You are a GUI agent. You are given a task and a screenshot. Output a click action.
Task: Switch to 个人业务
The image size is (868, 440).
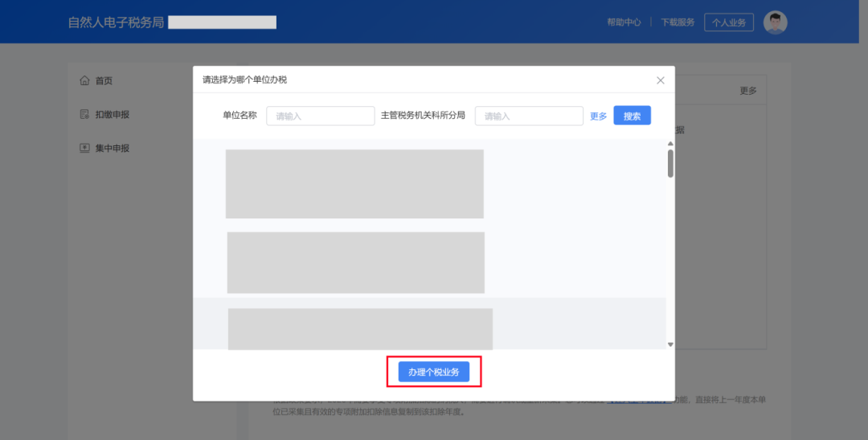click(x=729, y=22)
